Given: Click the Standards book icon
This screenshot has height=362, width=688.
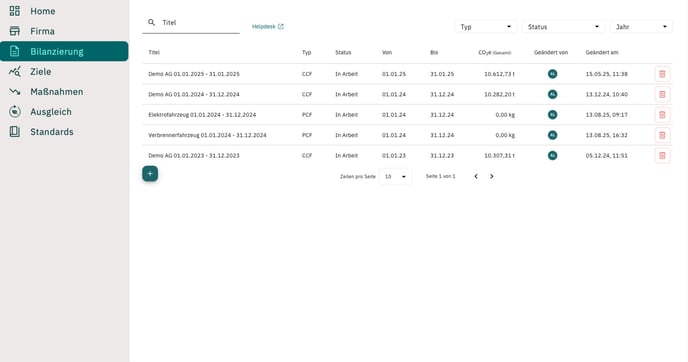Looking at the screenshot, I should tap(14, 132).
